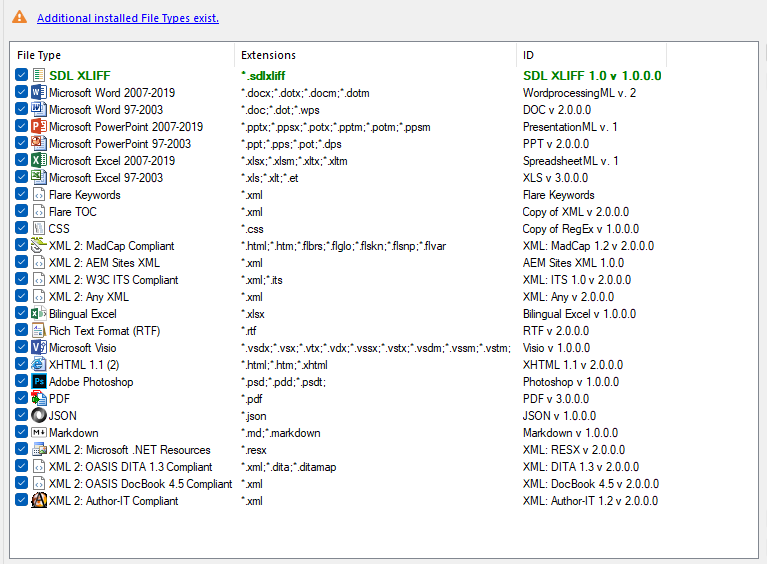767x564 pixels.
Task: Toggle the Microsoft Word 2007-2019 checkbox
Action: [21, 92]
